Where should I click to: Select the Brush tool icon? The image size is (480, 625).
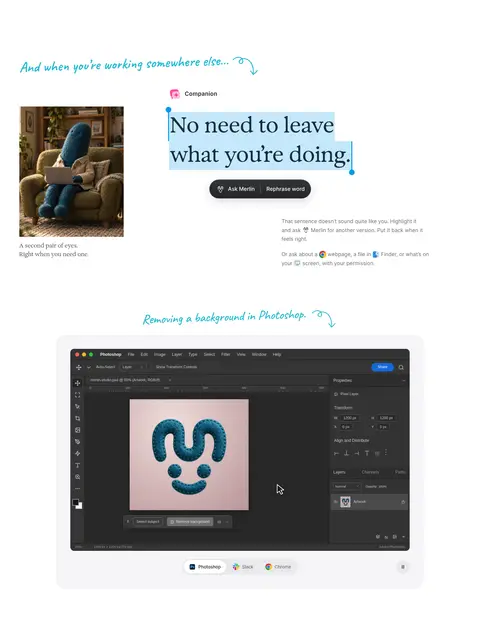point(77,442)
